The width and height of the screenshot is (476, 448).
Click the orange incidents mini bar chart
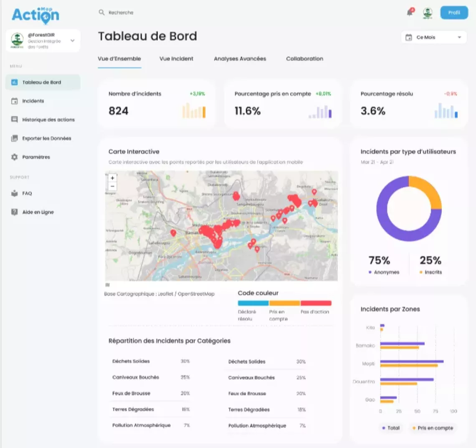194,111
